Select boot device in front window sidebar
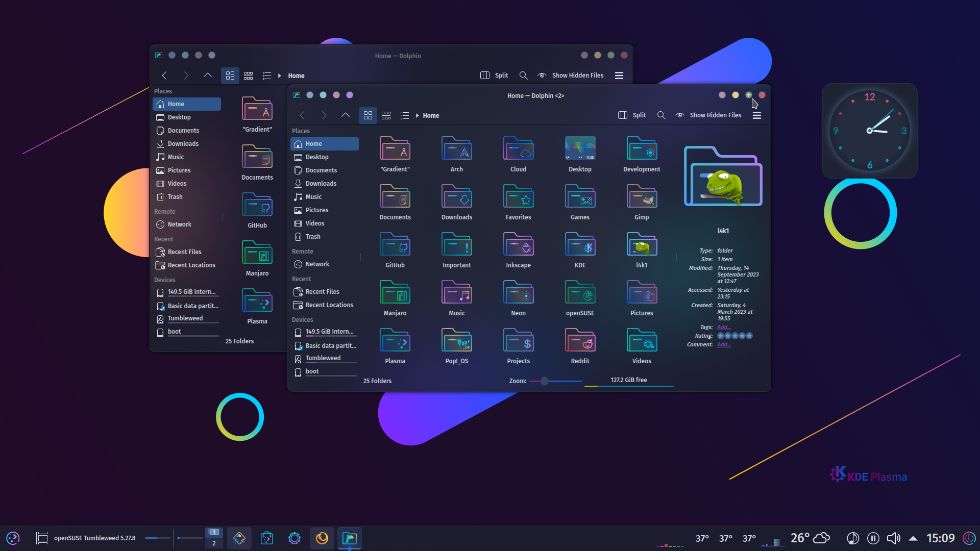The image size is (980, 551). point(325,372)
